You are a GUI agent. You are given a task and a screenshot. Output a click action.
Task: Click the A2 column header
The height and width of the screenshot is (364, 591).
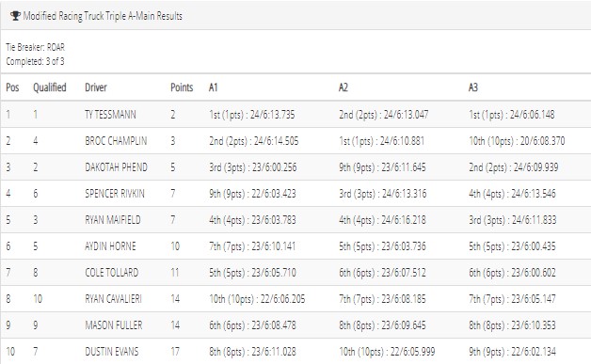[343, 87]
